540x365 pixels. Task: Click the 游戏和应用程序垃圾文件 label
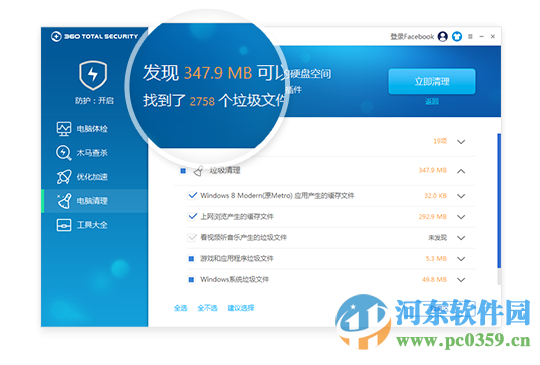point(237,259)
